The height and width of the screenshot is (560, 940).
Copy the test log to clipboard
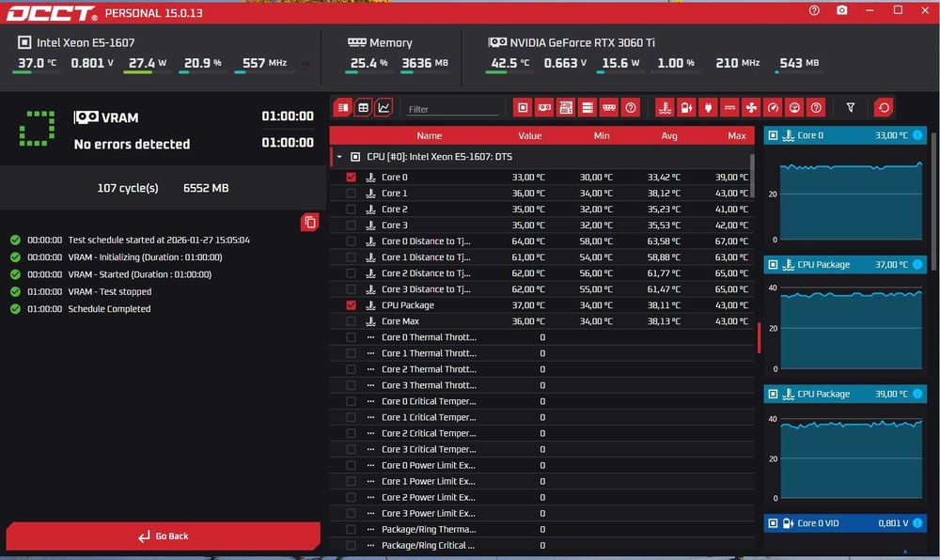click(x=310, y=222)
